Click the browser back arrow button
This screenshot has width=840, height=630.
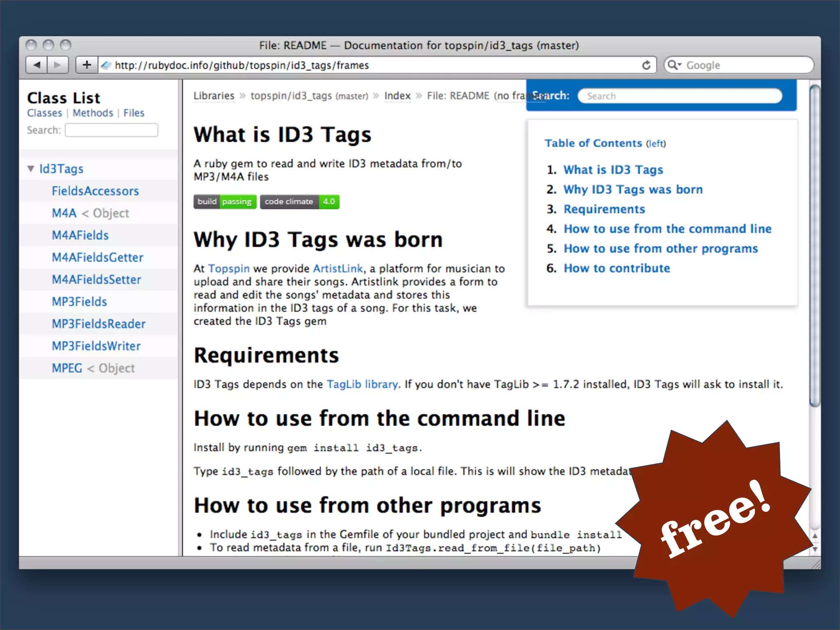point(37,65)
